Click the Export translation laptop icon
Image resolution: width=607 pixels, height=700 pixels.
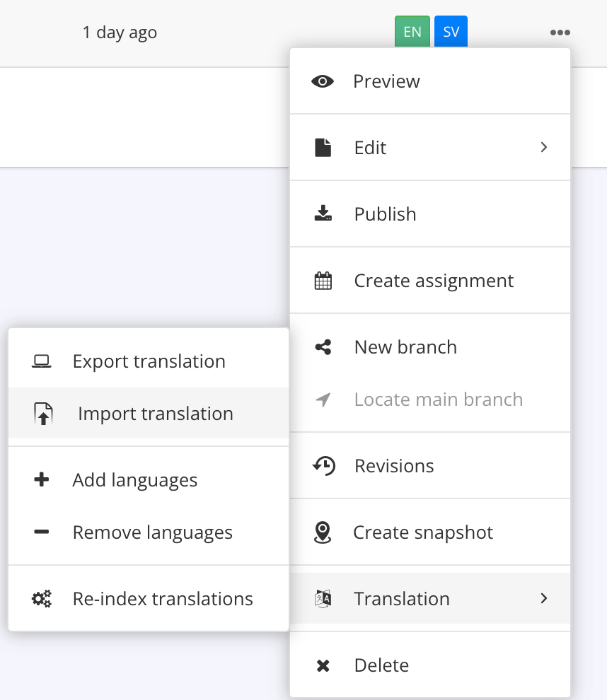coord(42,361)
